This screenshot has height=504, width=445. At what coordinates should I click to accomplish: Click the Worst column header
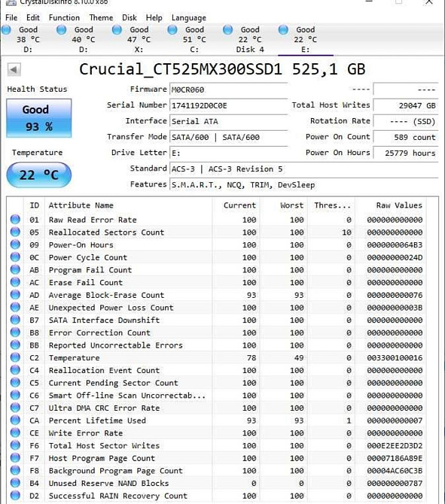283,205
